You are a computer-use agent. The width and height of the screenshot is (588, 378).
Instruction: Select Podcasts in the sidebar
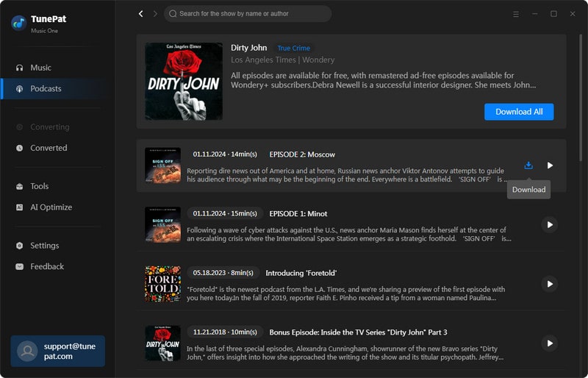tap(46, 89)
